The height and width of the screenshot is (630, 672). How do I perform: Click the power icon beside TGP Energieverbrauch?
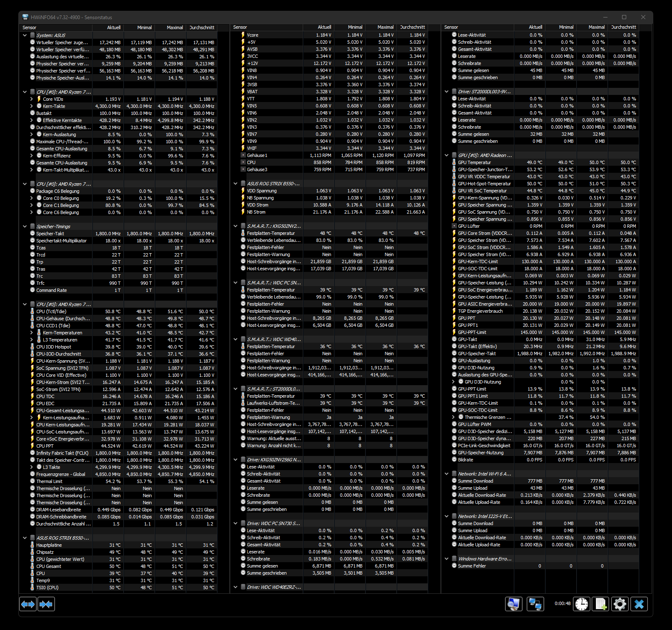[454, 311]
